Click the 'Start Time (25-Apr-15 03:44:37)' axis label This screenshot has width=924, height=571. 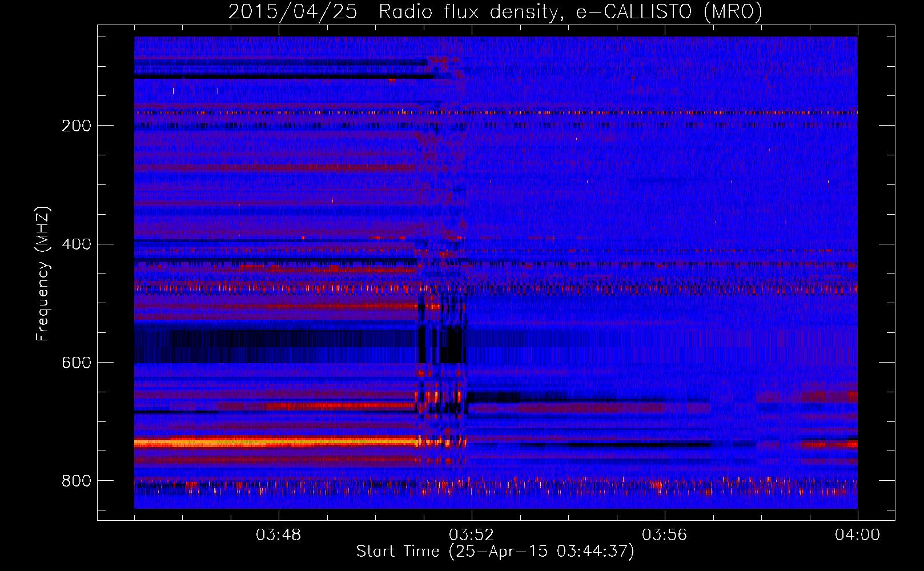tap(495, 552)
